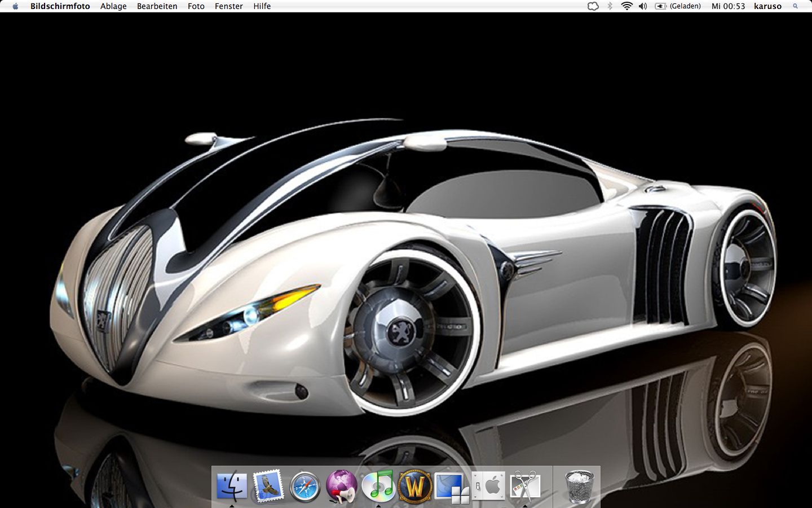Expand the karuso user switching menu
Image resolution: width=812 pixels, height=508 pixels.
click(767, 6)
